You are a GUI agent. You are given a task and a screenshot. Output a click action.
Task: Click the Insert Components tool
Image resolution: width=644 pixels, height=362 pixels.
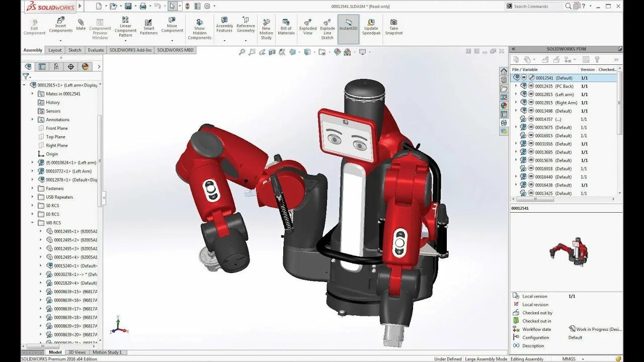point(61,25)
